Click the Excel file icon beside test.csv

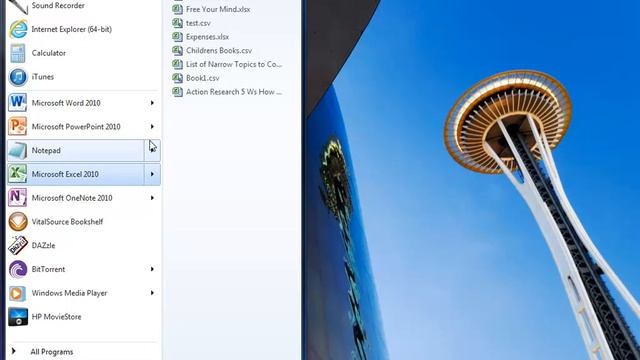(x=177, y=23)
